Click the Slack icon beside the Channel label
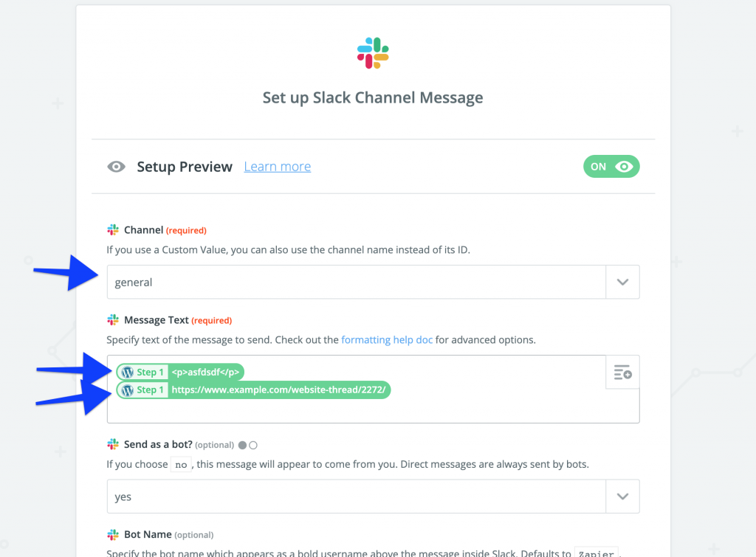756x557 pixels. 114,229
